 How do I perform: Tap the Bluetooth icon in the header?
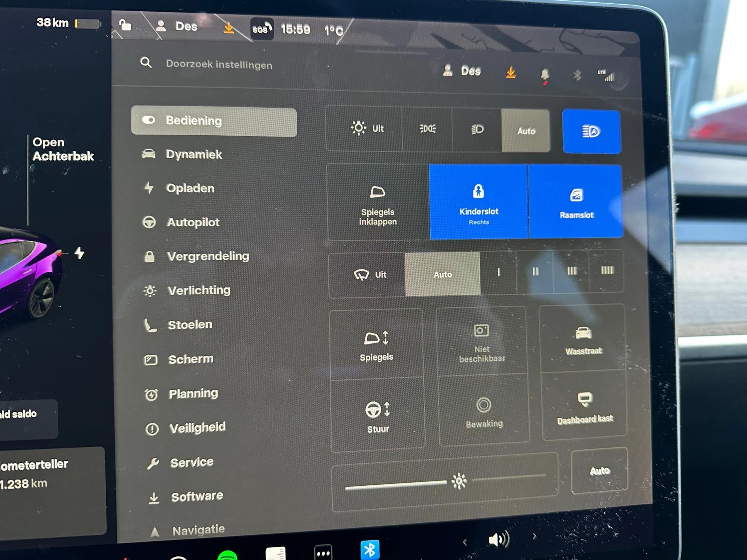577,75
